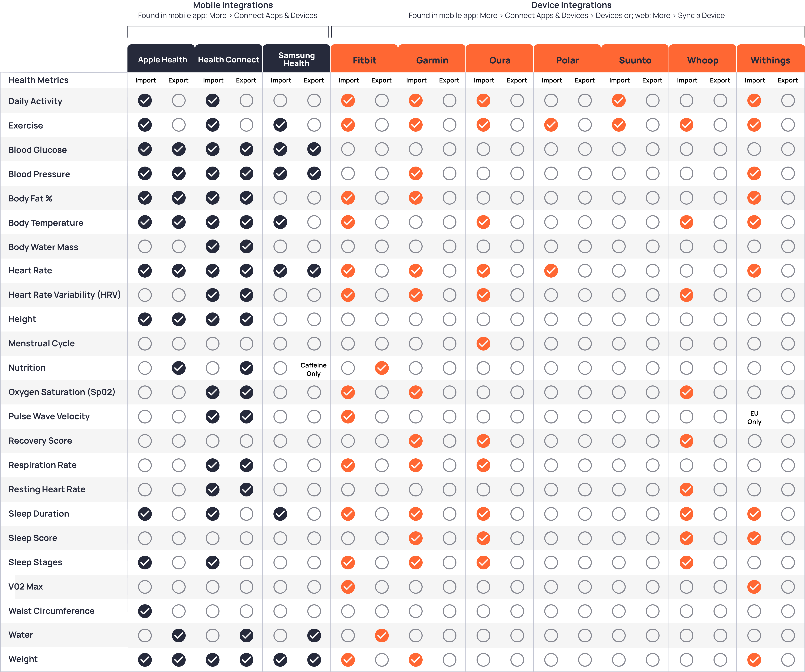Click Withings Import checkmark for Sleep Score
805x672 pixels.
[754, 538]
